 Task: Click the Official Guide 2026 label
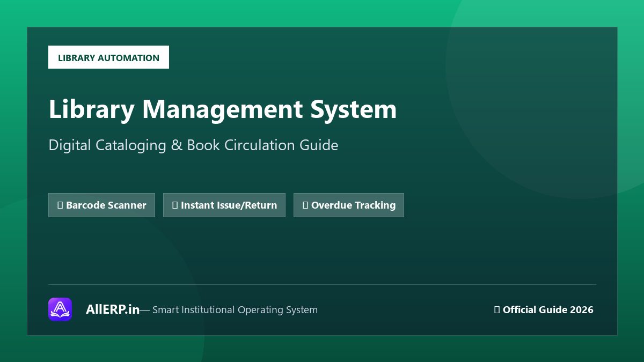coord(544,309)
